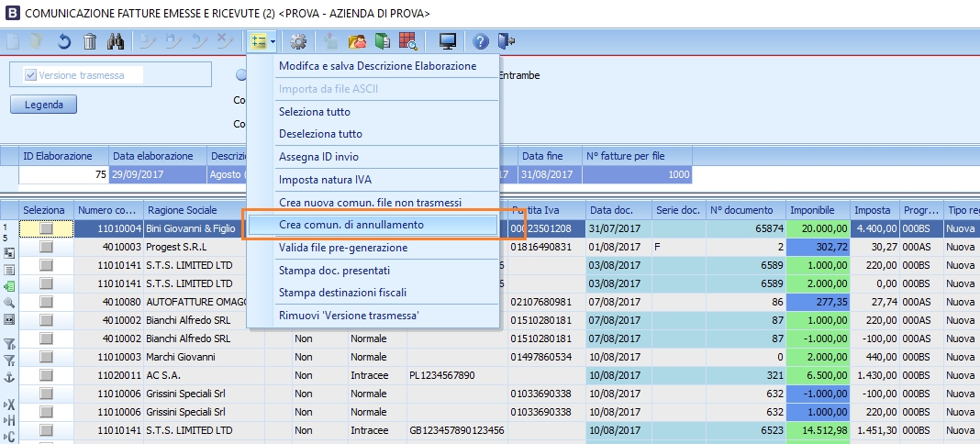Click the Imponibile column header
The width and height of the screenshot is (980, 444).
click(x=819, y=210)
